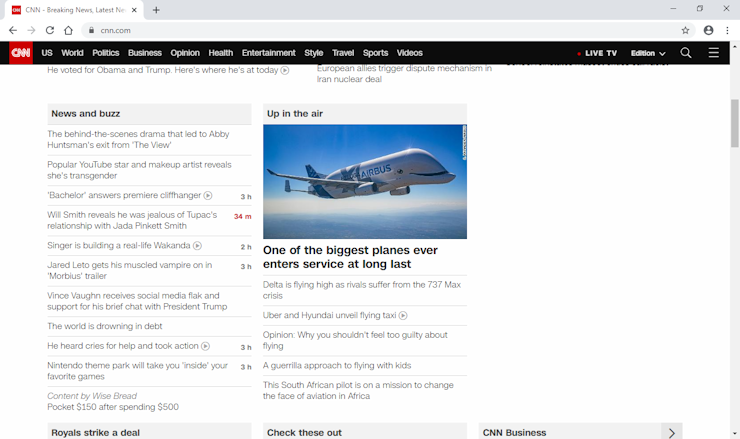
Task: Read 'One of the biggest planes ever' headline
Action: tap(350, 257)
